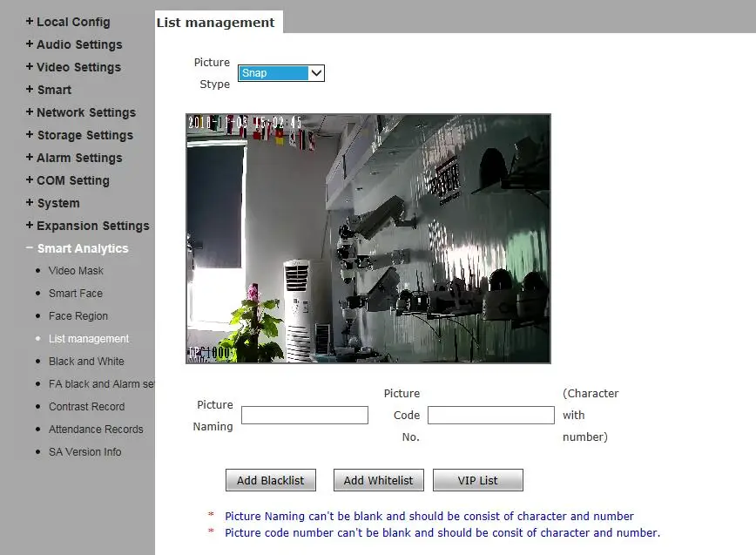Click the VIP List button

pyautogui.click(x=478, y=480)
